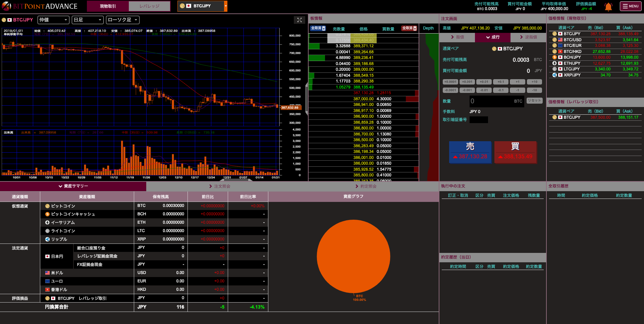Click the Litecoin icon in asset summary
The image size is (644, 324).
(47, 231)
